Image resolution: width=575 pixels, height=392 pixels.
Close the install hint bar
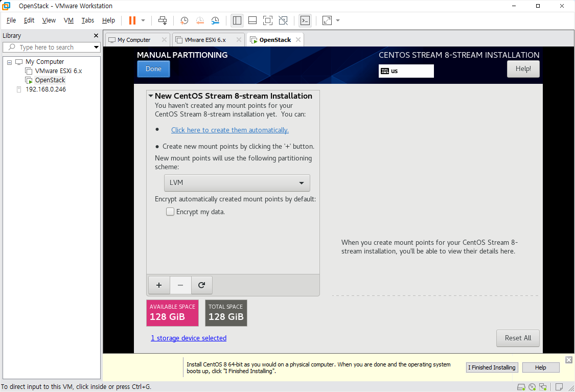tap(569, 360)
